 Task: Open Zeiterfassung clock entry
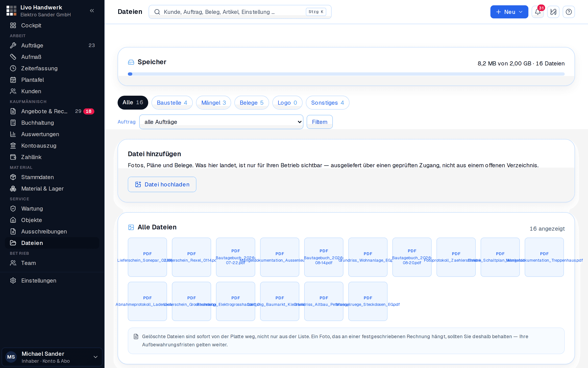point(52,68)
